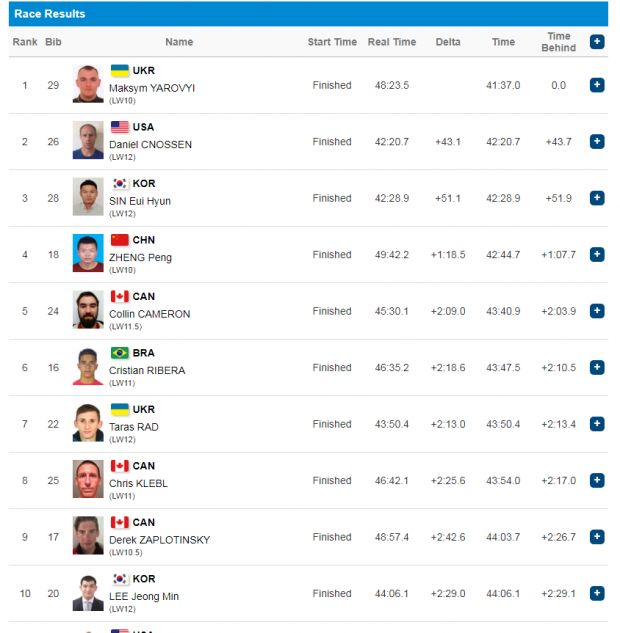
Task: Click the Korea flag beside SIN Eui Hyun
Action: pos(120,184)
